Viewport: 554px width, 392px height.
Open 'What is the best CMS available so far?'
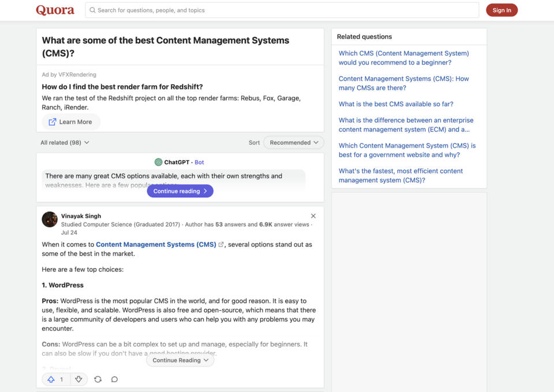pos(396,104)
